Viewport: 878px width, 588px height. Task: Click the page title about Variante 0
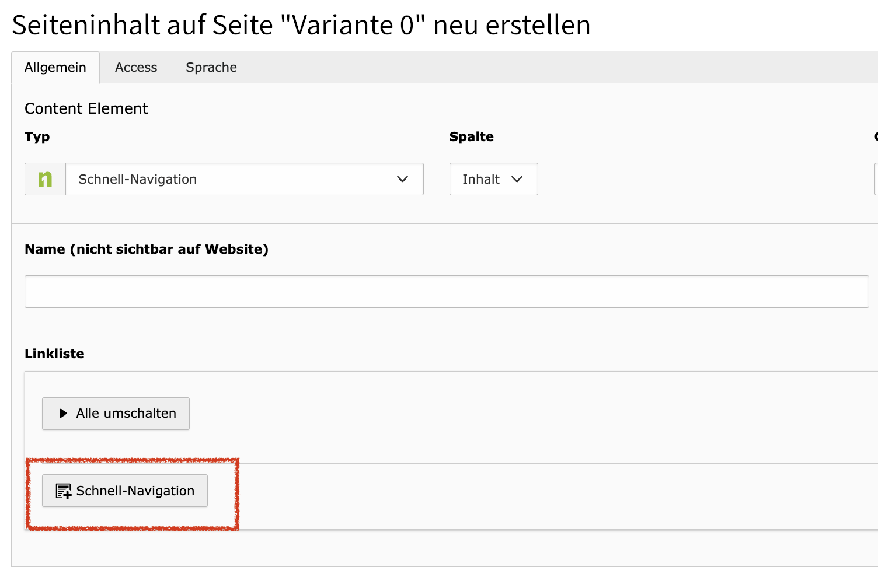click(x=301, y=26)
